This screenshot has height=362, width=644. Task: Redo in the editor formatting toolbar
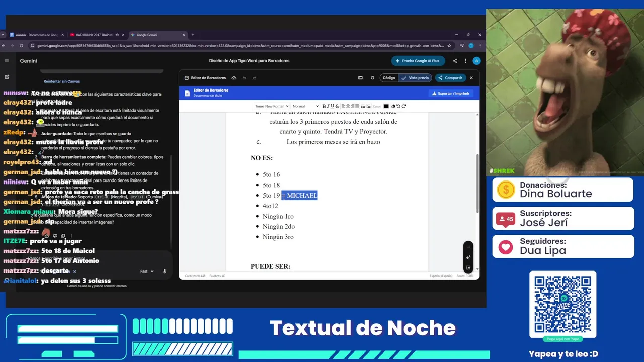tap(404, 106)
